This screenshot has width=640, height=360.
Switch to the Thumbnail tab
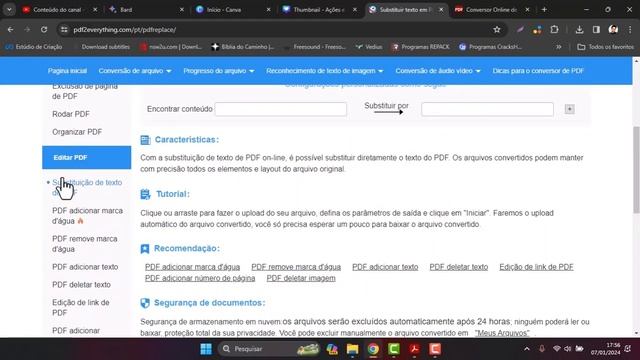click(320, 9)
